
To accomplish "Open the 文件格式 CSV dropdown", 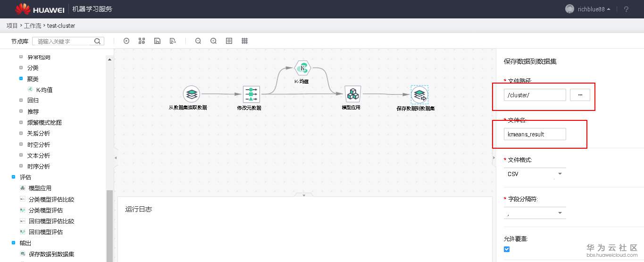I will point(535,174).
